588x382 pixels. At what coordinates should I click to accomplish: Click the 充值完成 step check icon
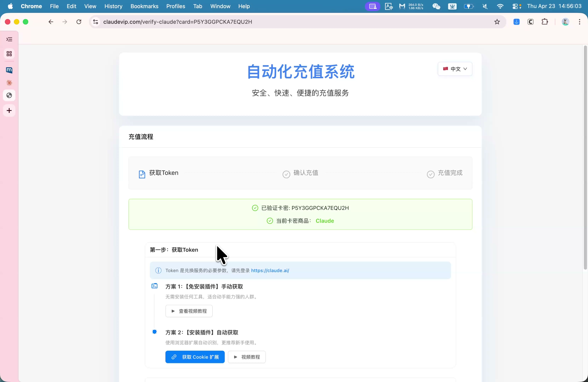(x=431, y=174)
